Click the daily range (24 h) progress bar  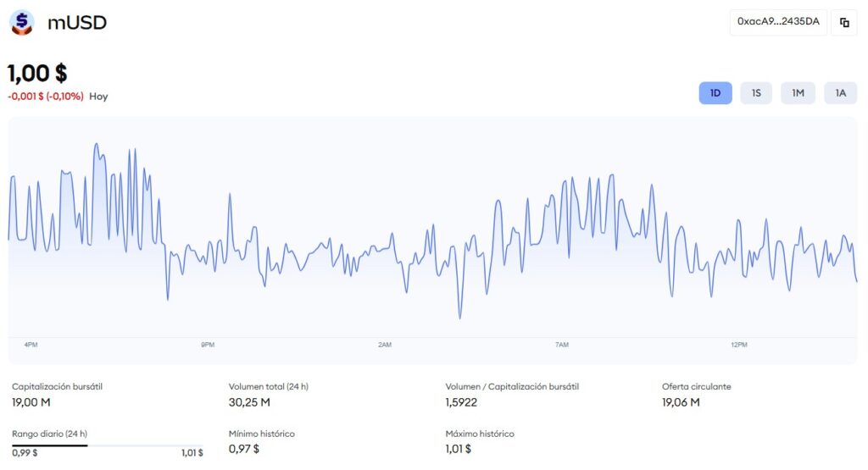click(x=108, y=445)
